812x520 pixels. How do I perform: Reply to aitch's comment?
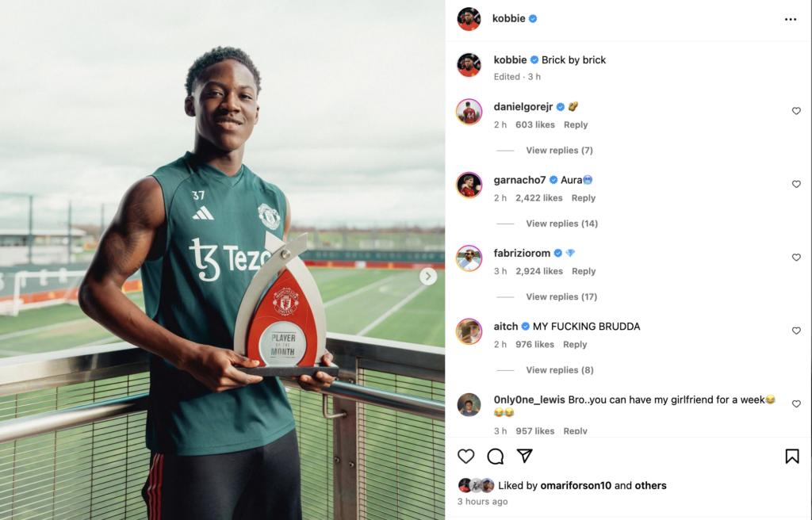575,345
